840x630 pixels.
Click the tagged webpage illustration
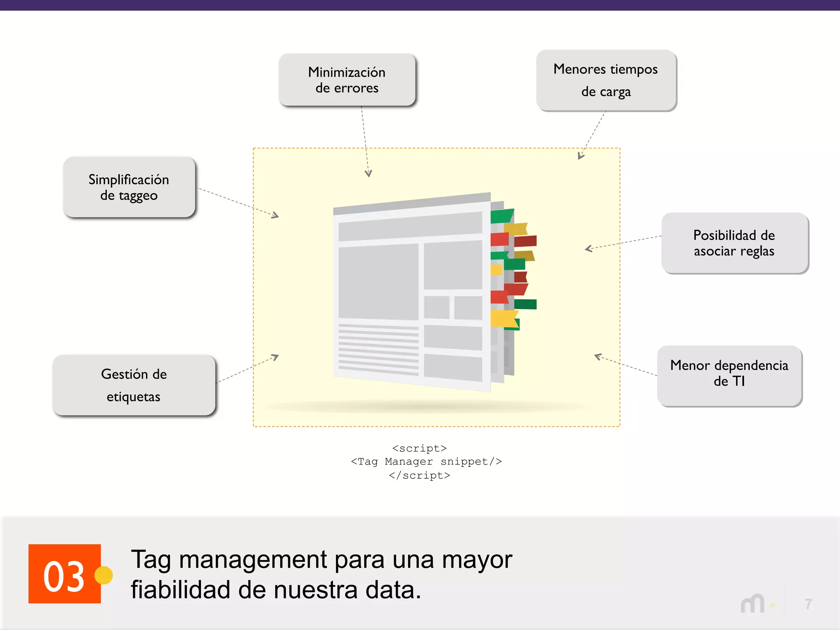tap(435, 292)
